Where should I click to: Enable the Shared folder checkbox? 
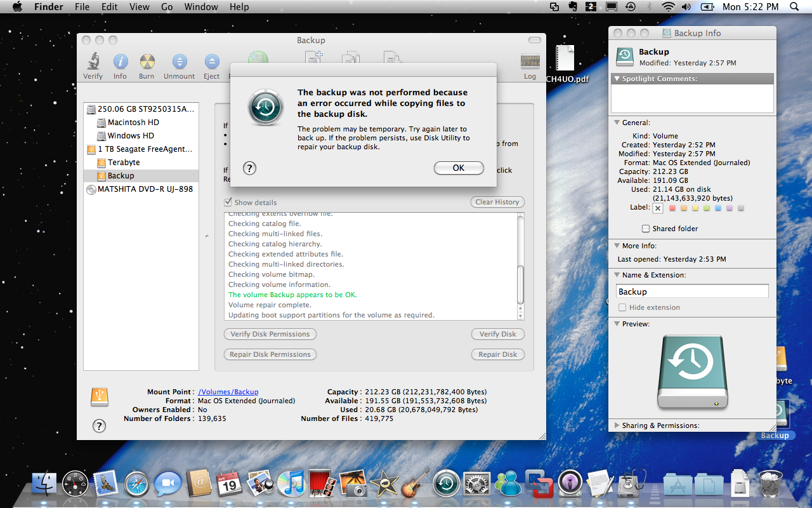click(646, 229)
